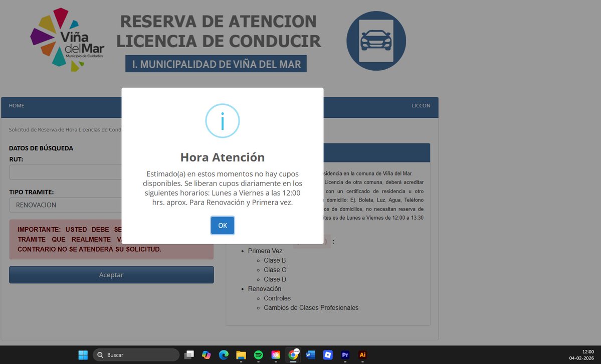Screen dimensions: 601x364
Task: Click the 'Clase D' list item
Action: pos(275,279)
